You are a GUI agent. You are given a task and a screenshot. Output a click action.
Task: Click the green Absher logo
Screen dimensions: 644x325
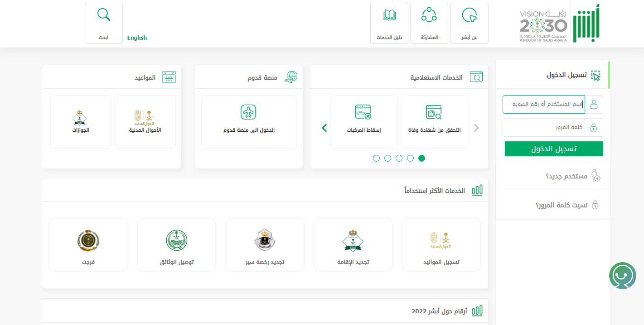point(586,23)
